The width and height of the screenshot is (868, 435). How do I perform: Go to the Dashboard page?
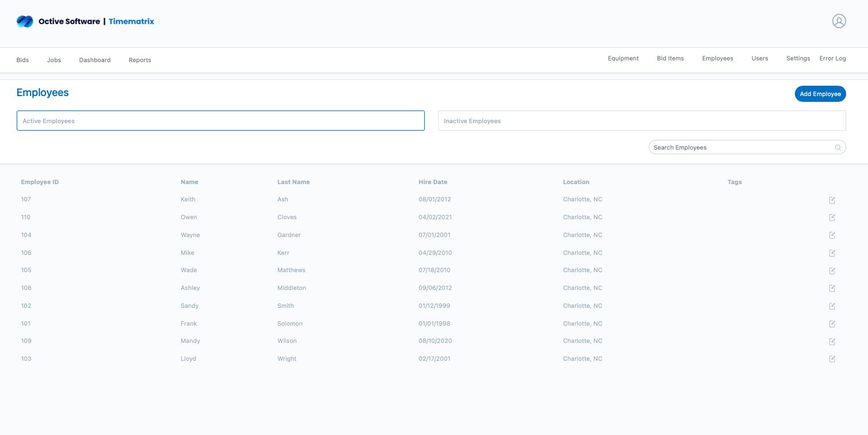point(94,60)
